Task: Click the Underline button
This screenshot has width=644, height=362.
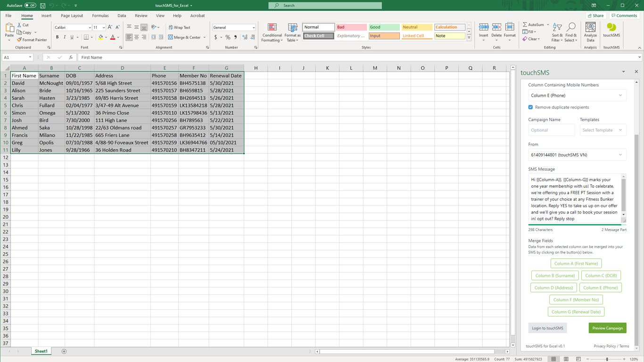Action: (x=72, y=37)
